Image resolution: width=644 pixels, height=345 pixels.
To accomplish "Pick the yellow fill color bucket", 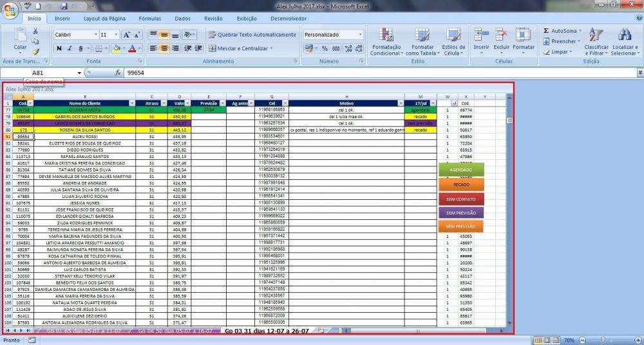I will (117, 48).
